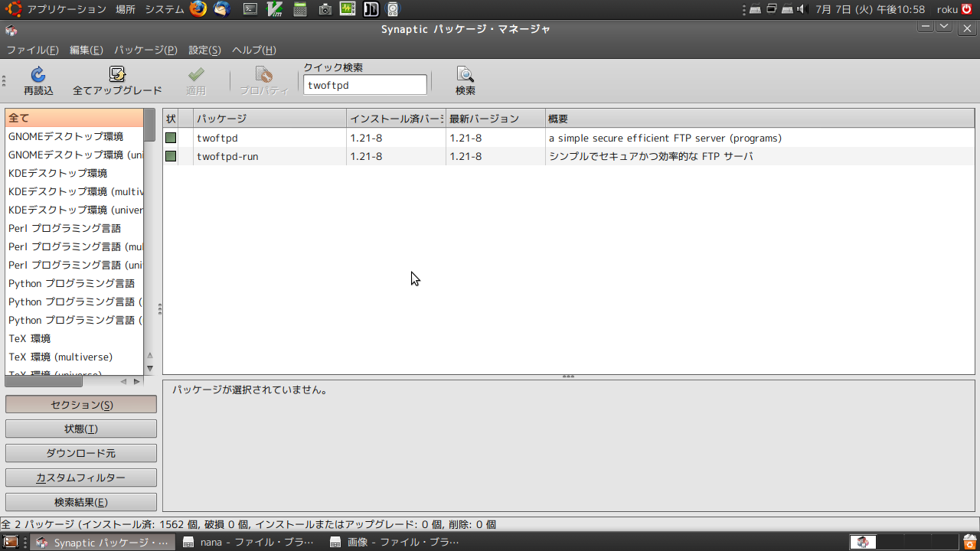The image size is (980, 551).
Task: Open the ヘルプ(H) menu
Action: (x=253, y=50)
